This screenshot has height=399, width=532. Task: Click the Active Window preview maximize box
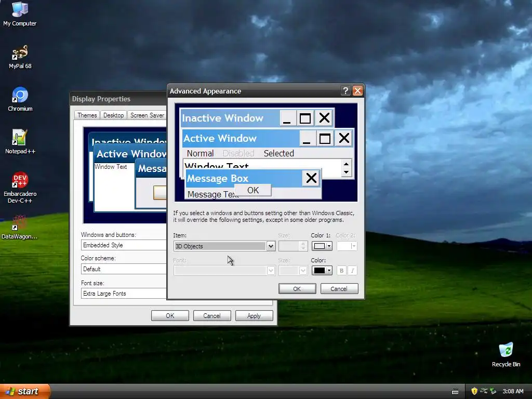pos(325,138)
